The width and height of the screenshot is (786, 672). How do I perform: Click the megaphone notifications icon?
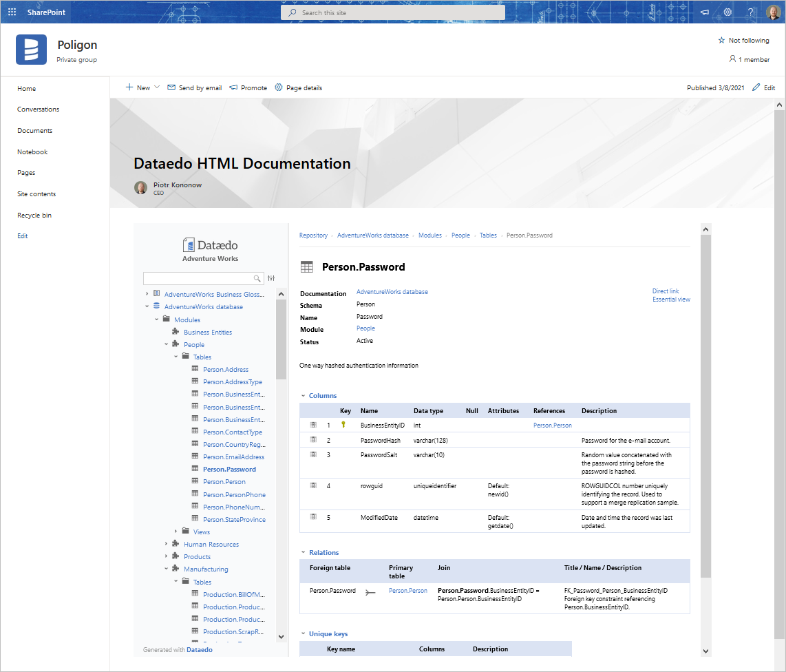point(705,12)
